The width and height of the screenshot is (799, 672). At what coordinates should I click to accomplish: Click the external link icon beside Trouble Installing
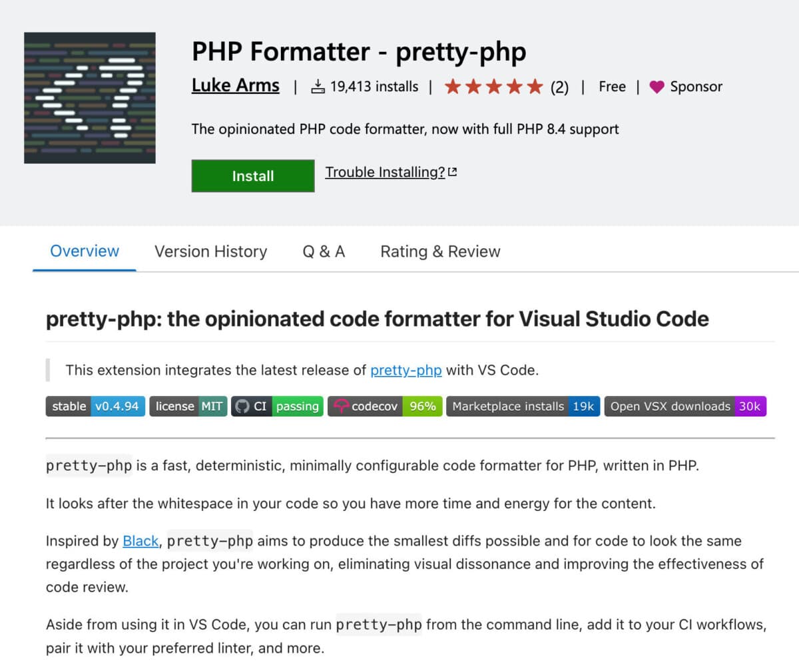(453, 172)
